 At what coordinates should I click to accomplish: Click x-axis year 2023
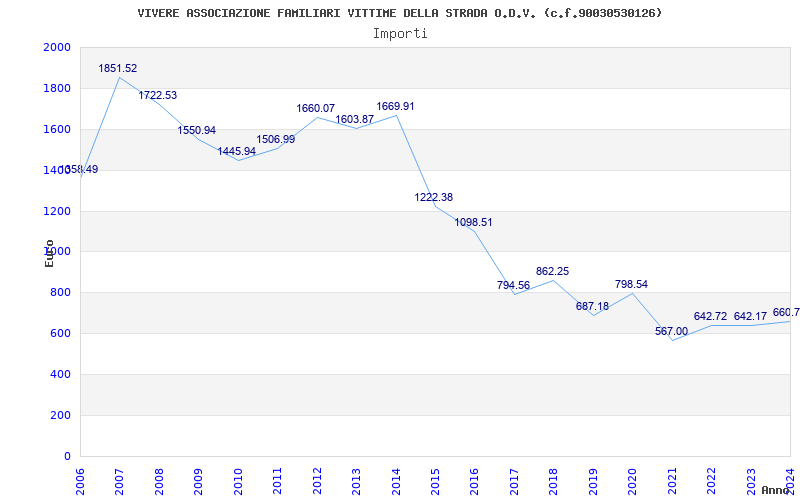tap(752, 481)
